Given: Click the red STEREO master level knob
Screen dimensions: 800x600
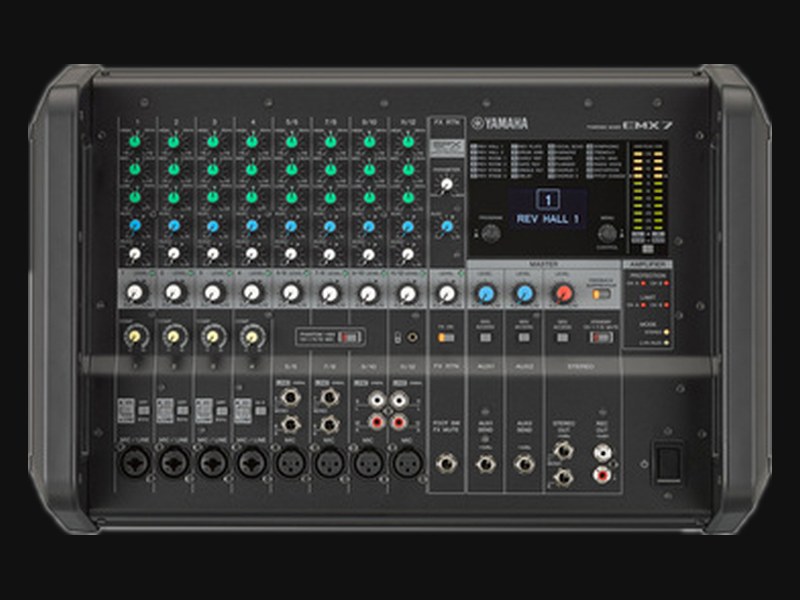Looking at the screenshot, I should [x=563, y=293].
